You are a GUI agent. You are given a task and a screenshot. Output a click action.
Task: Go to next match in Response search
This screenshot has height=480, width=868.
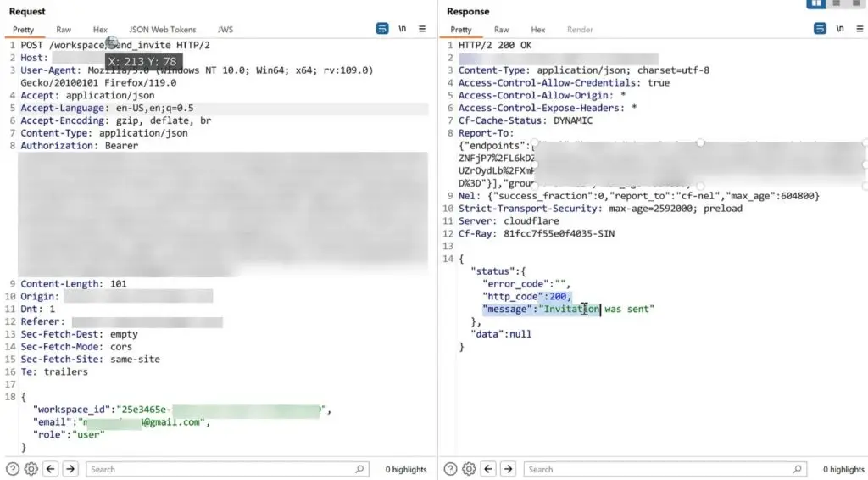(509, 469)
